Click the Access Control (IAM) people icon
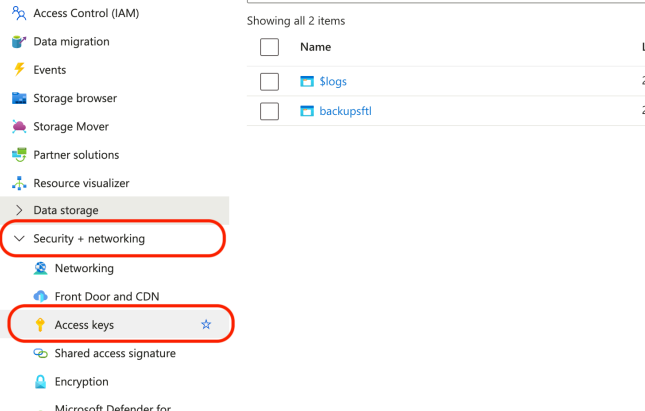Screen dimensions: 645x411 coord(18,13)
